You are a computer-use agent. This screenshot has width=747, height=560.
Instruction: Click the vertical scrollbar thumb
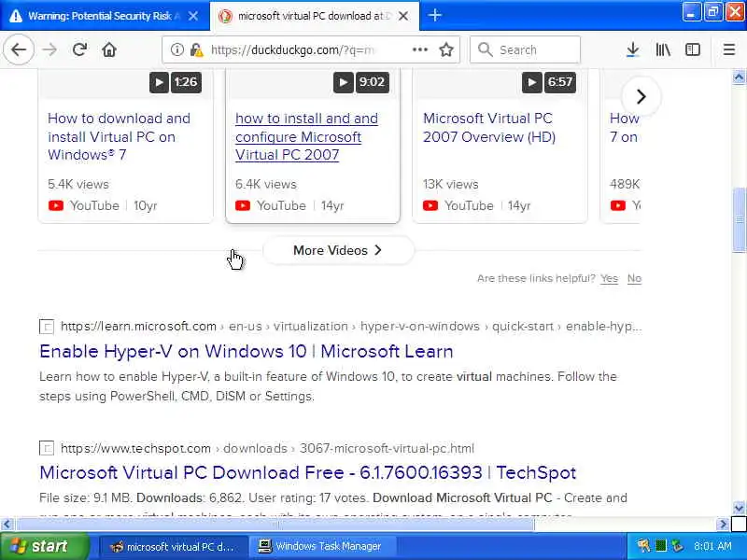[x=739, y=219]
